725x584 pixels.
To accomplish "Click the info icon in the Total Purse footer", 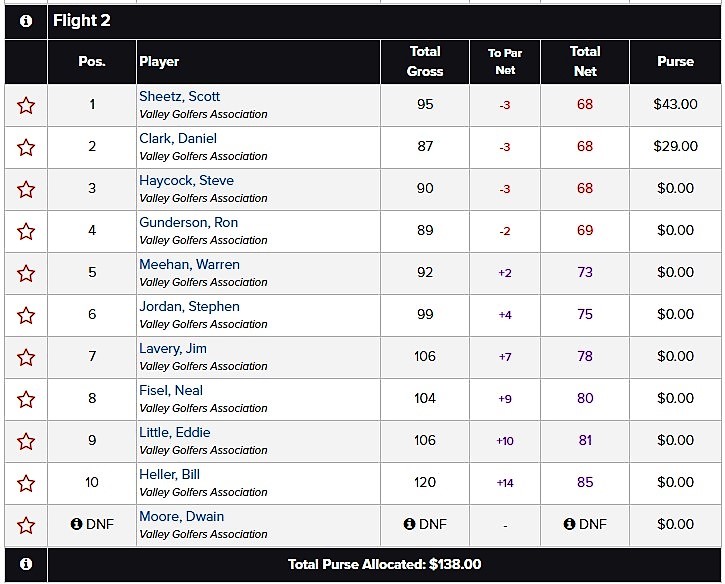I will (x=26, y=564).
